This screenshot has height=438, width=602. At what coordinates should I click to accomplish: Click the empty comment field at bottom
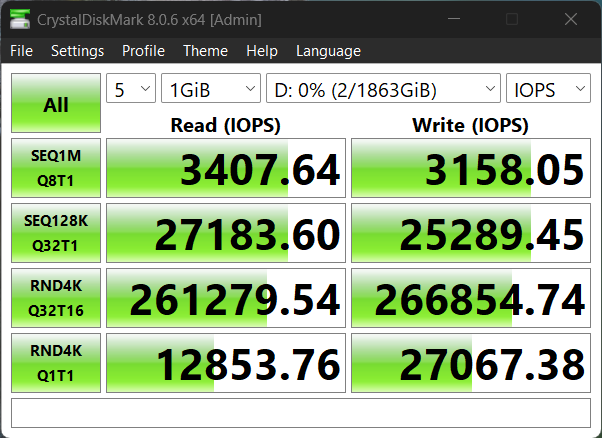(x=300, y=411)
